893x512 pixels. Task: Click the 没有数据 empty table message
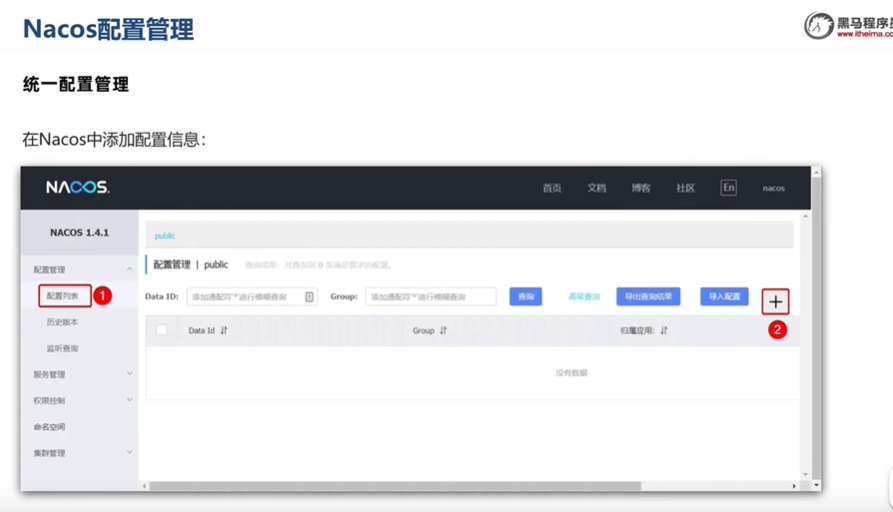tap(571, 373)
